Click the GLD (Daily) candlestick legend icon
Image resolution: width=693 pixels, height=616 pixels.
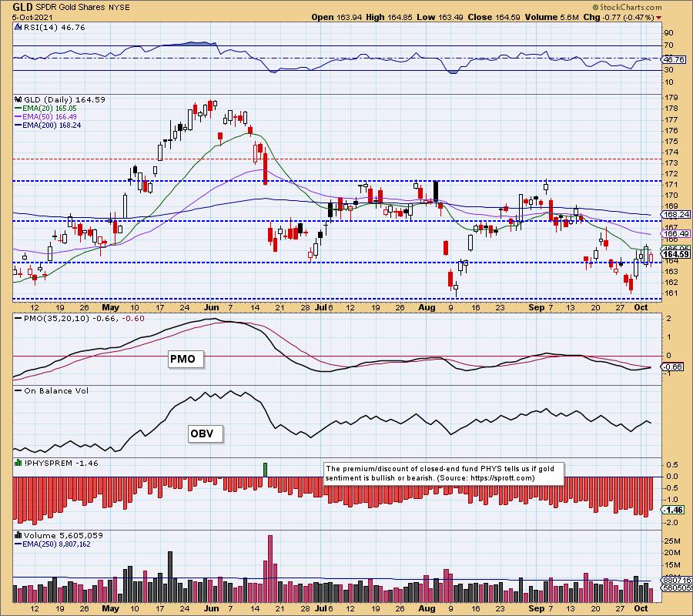pos(18,99)
